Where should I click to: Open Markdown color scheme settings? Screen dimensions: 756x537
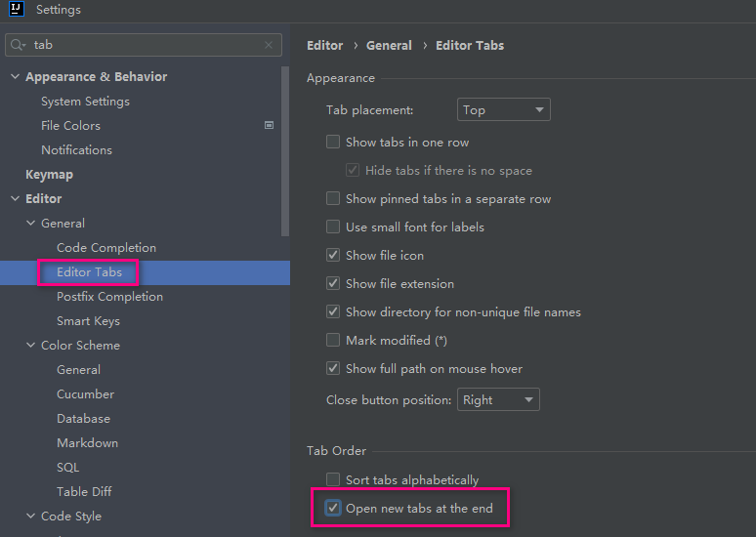pos(87,443)
